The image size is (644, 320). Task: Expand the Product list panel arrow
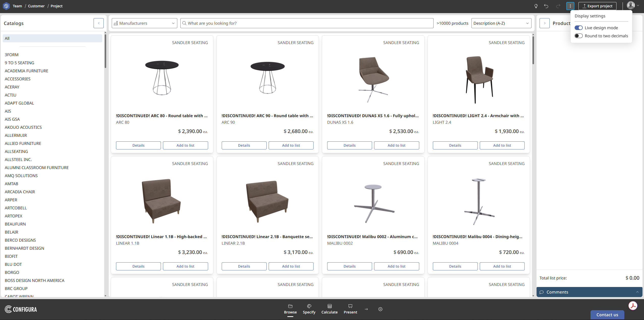(545, 23)
